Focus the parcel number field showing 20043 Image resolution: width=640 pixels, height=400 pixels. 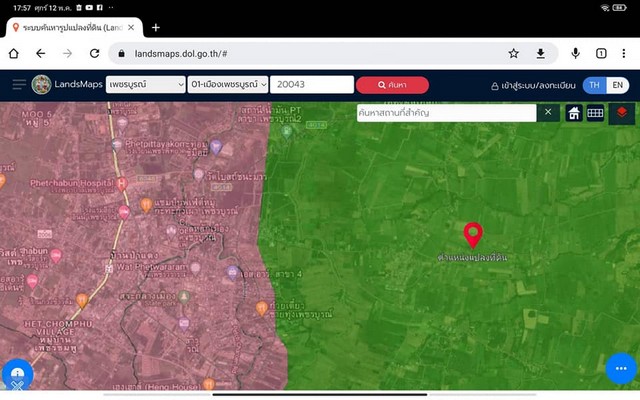click(312, 84)
